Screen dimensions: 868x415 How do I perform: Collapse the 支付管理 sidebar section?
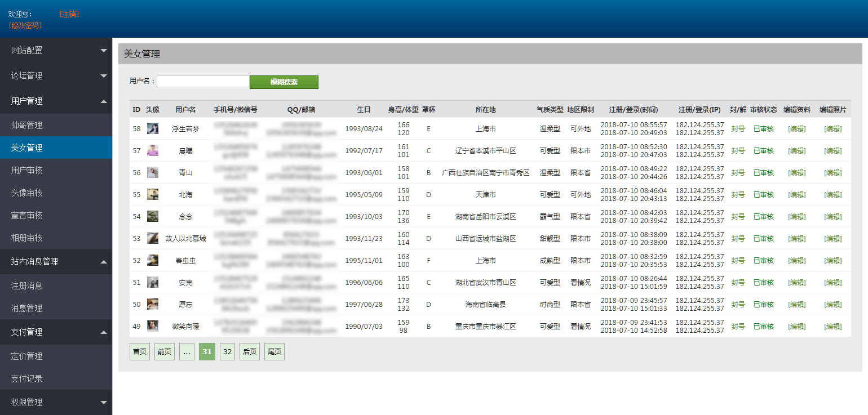(56, 332)
